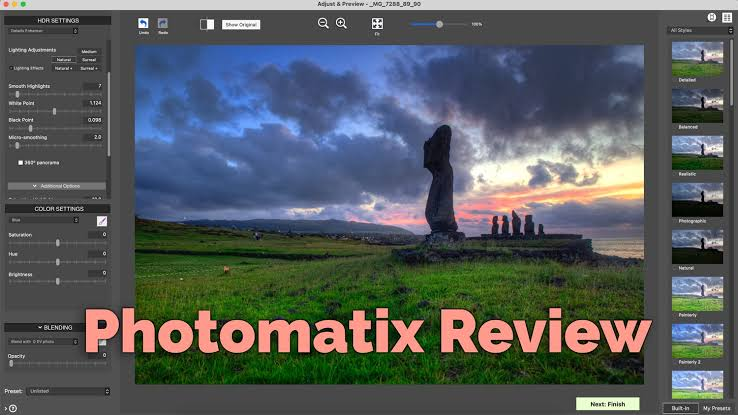This screenshot has width=738, height=415.
Task: Select the Natural preset thumbnail
Action: (697, 247)
